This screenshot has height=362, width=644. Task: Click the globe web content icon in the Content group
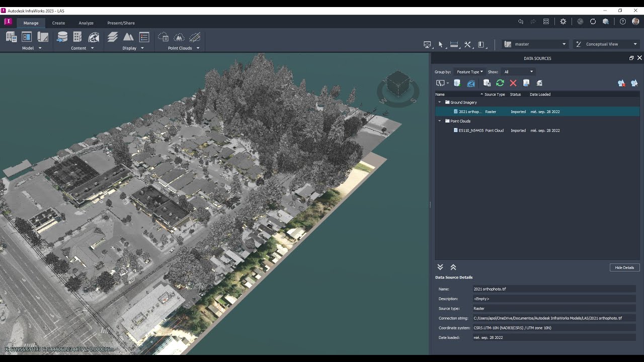(94, 37)
